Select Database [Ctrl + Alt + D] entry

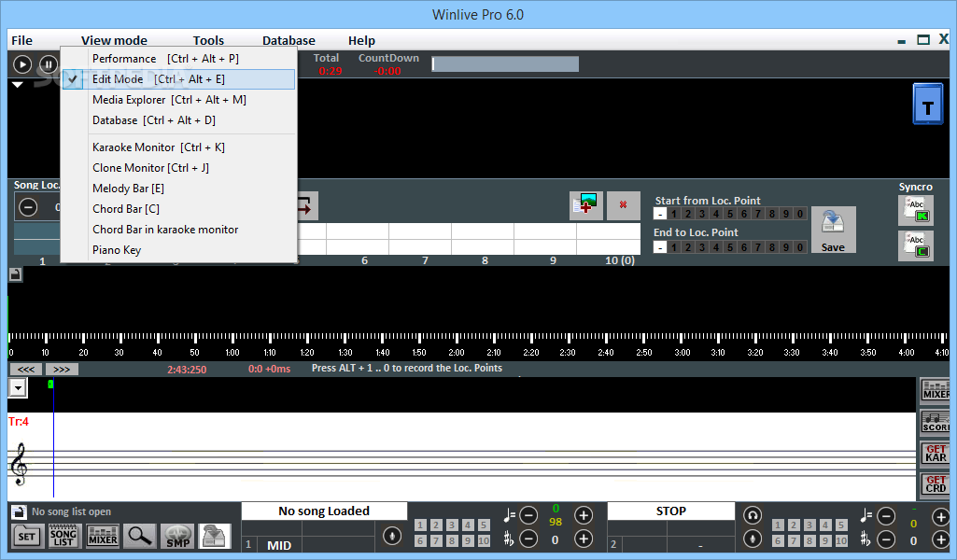[179, 120]
